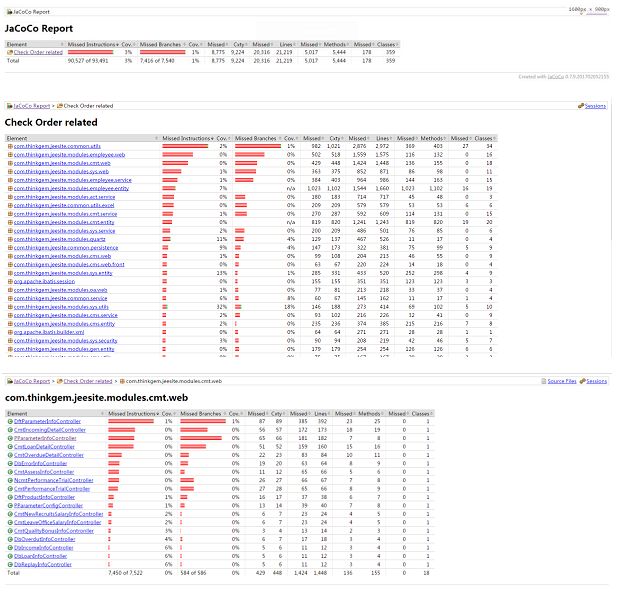Open the PParameterConfigController class link
Screen dimensions: 617x595
[48, 506]
